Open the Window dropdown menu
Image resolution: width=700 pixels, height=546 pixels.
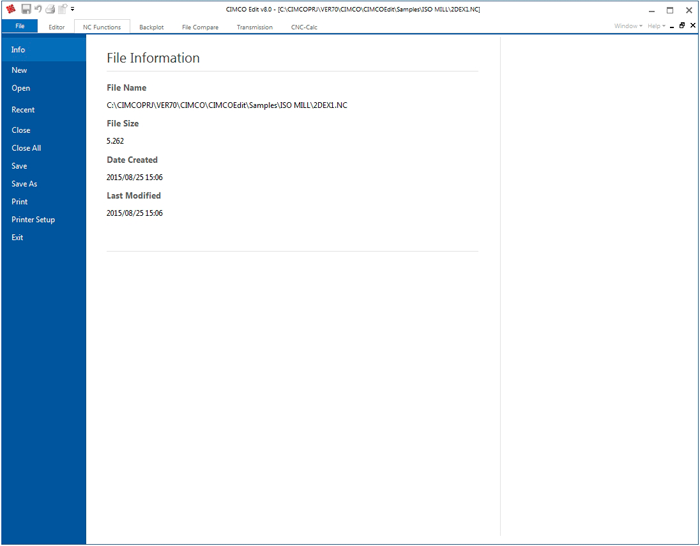628,26
